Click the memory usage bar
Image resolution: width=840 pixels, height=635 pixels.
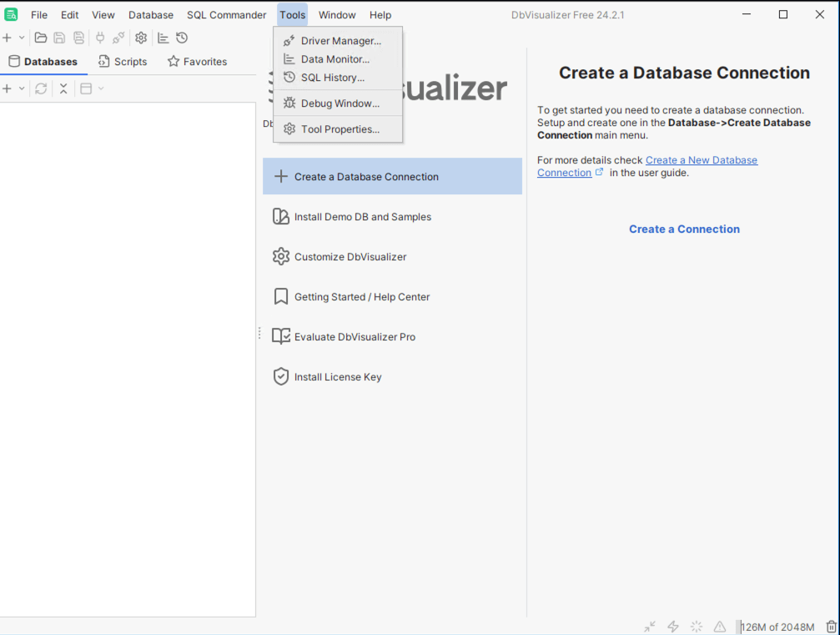coord(777,627)
